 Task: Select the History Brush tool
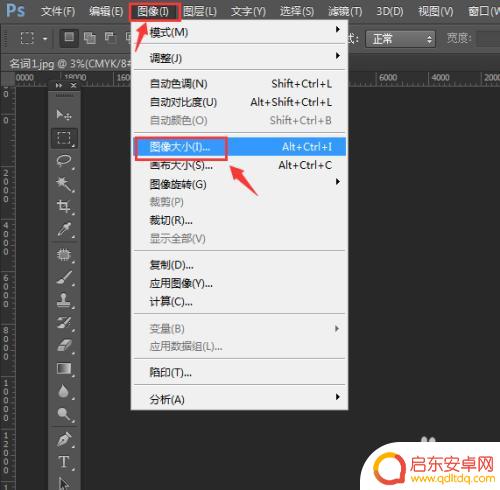point(64,323)
